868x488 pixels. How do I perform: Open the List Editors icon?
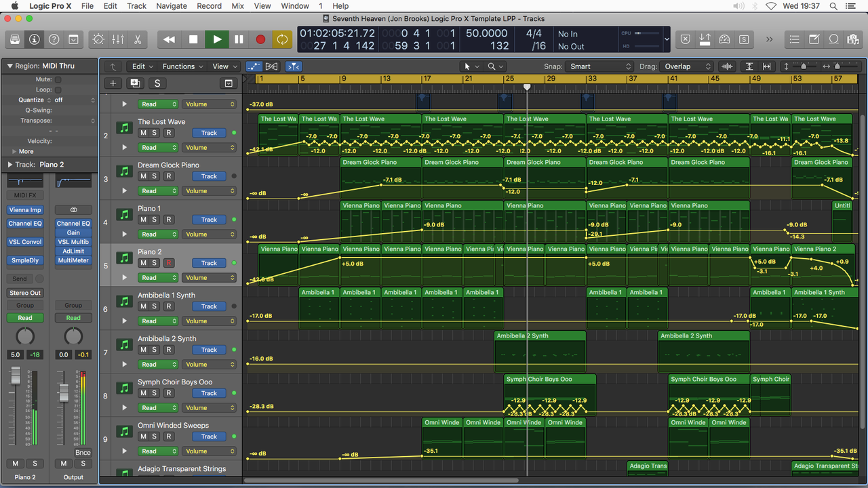[x=795, y=39]
